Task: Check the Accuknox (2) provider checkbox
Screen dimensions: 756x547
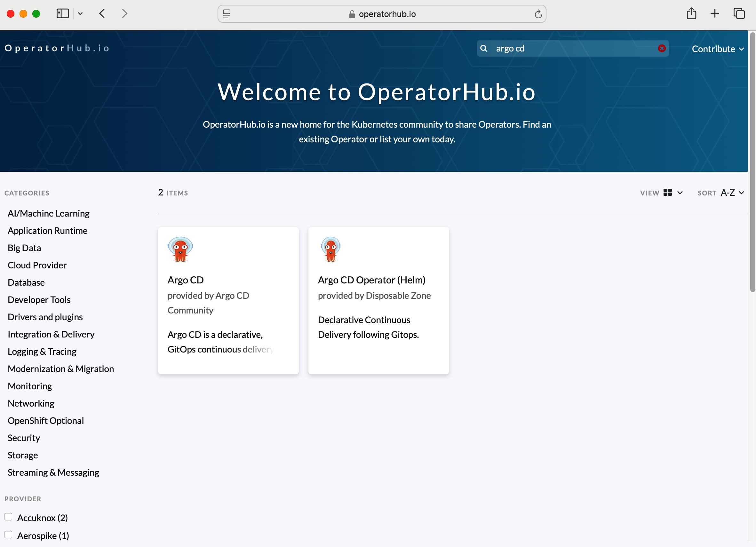Action: [8, 517]
